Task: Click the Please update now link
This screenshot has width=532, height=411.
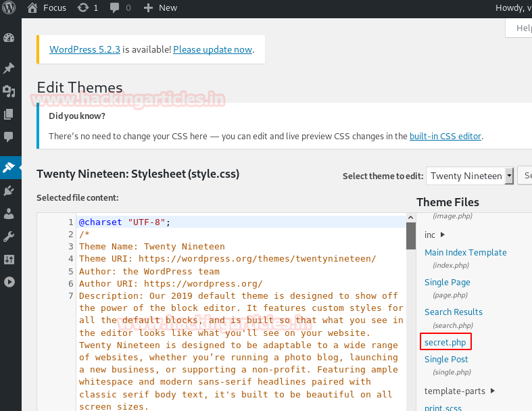Action: click(x=213, y=49)
